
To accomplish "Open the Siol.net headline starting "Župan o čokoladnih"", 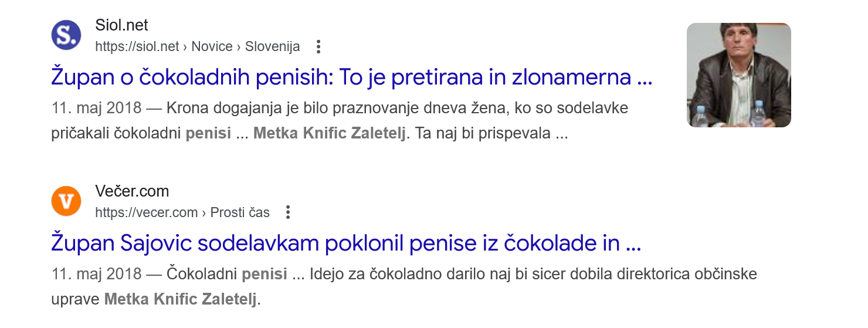I will click(351, 77).
